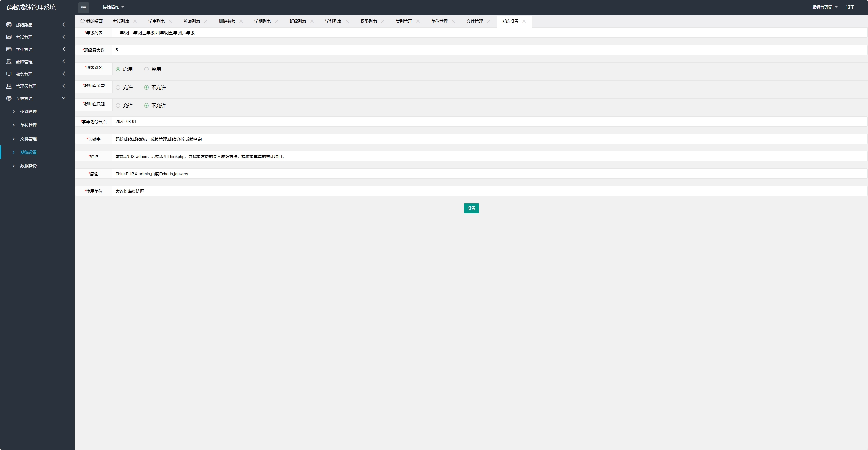Viewport: 868px width, 450px height.
Task: Click the hamburger menu toggle icon
Action: point(83,7)
